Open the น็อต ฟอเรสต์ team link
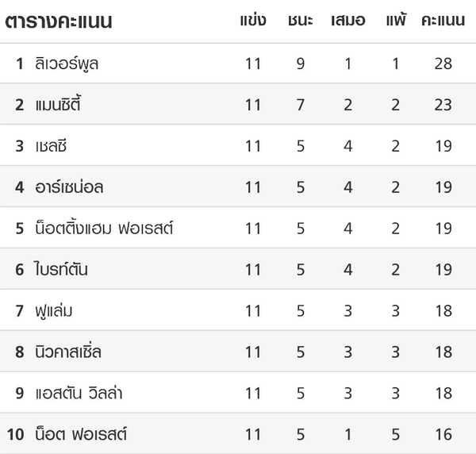Screen dimensions: 476x454 click(x=81, y=433)
